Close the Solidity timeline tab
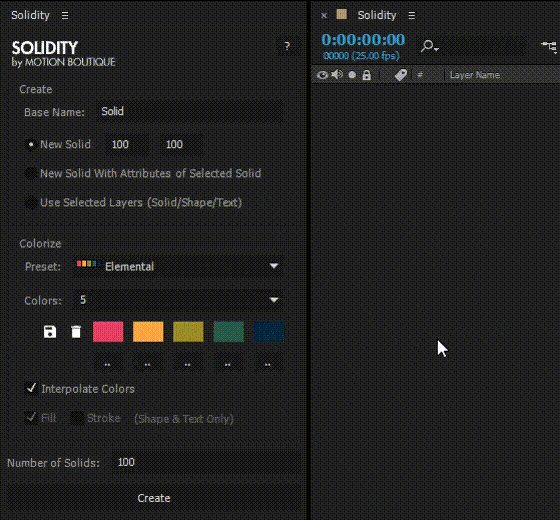Screen dimensions: 560x520 pos(324,16)
